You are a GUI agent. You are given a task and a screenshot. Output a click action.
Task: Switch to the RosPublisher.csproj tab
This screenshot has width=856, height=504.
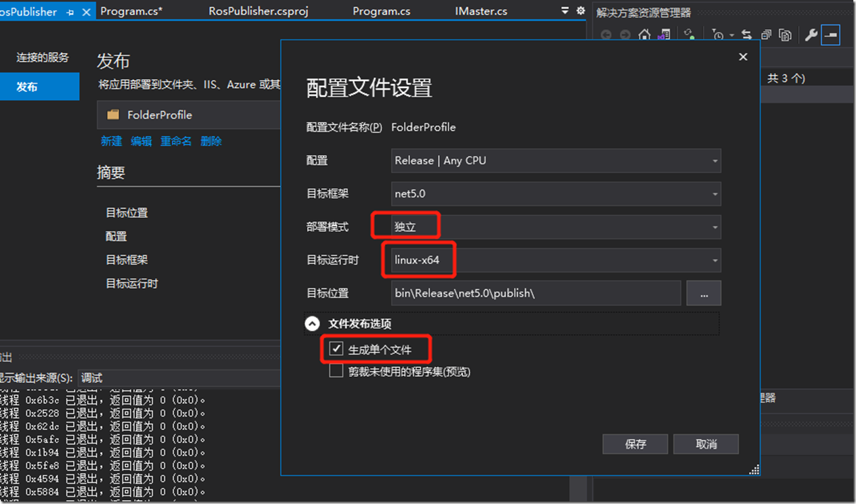(x=258, y=11)
